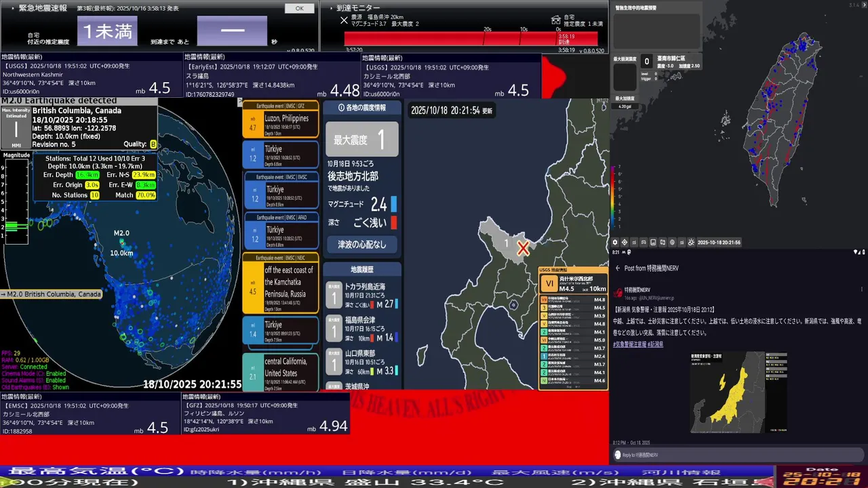The width and height of the screenshot is (868, 488).
Task: Select the Luzon, Philippines event card
Action: (x=281, y=119)
